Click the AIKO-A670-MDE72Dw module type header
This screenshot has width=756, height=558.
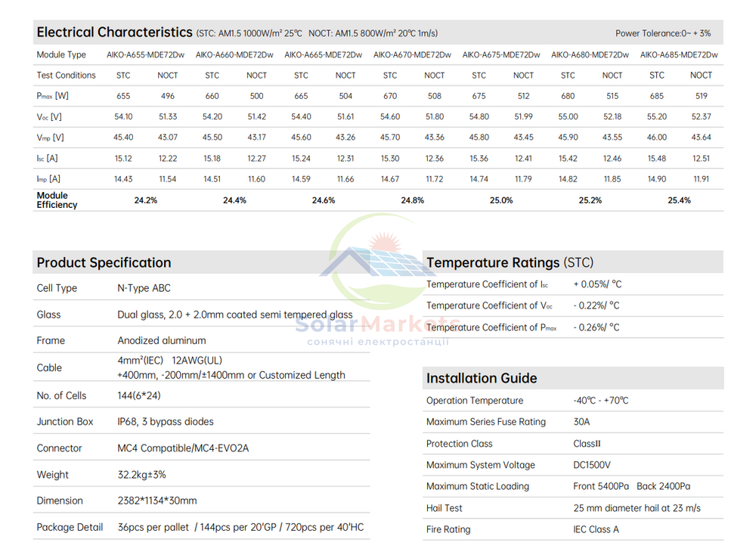[412, 55]
